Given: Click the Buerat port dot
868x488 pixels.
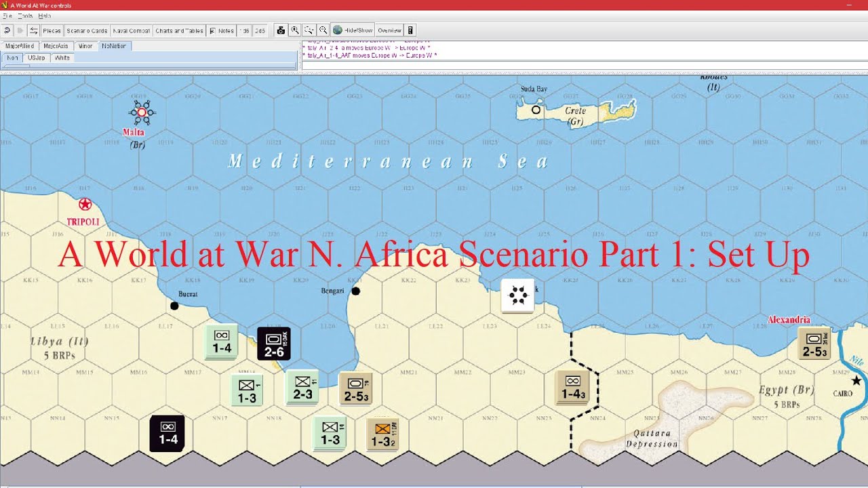Looking at the screenshot, I should click(x=174, y=306).
